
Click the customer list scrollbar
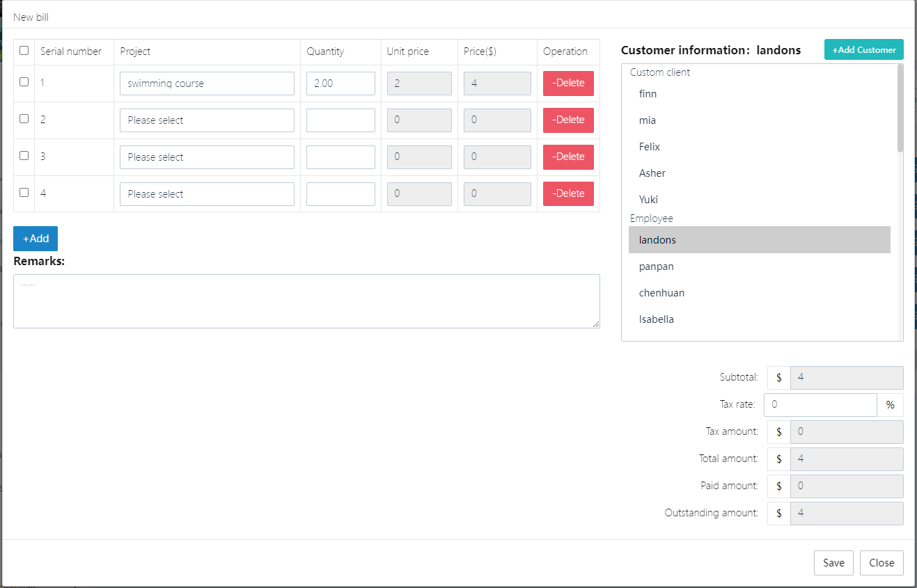tap(900, 109)
